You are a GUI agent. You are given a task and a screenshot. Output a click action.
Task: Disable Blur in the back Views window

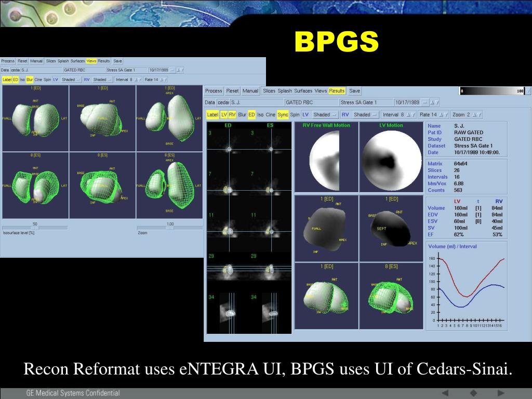(30, 79)
